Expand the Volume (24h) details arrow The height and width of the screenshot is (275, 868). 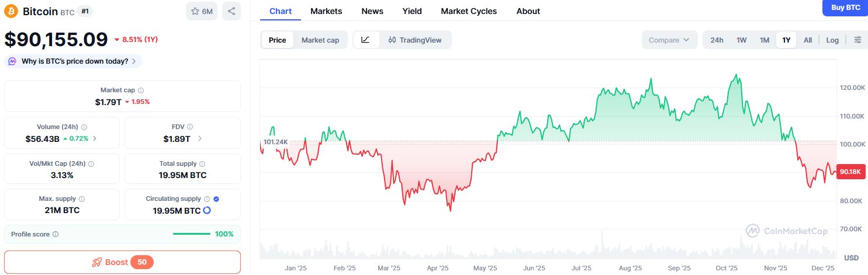pyautogui.click(x=95, y=138)
